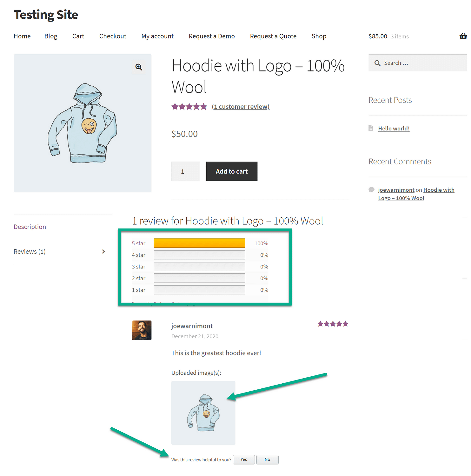The width and height of the screenshot is (471, 476).
Task: Click the 5 star label
Action: pyautogui.click(x=139, y=243)
